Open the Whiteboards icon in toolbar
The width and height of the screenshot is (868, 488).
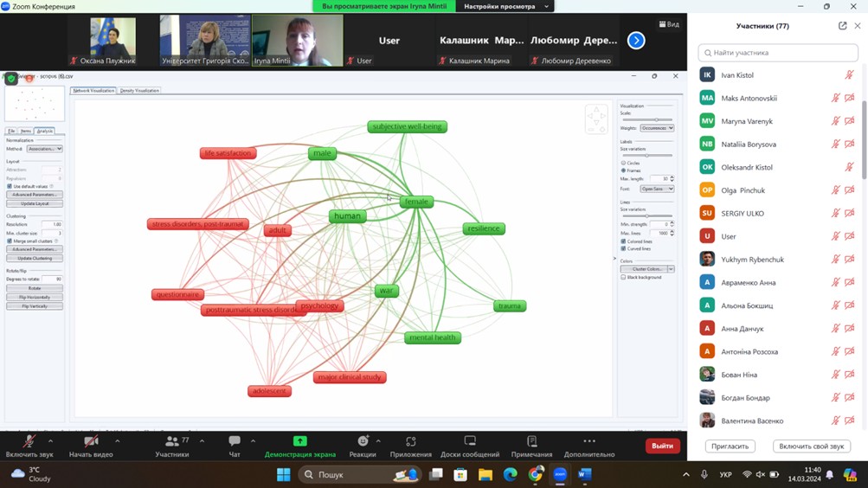(470, 441)
